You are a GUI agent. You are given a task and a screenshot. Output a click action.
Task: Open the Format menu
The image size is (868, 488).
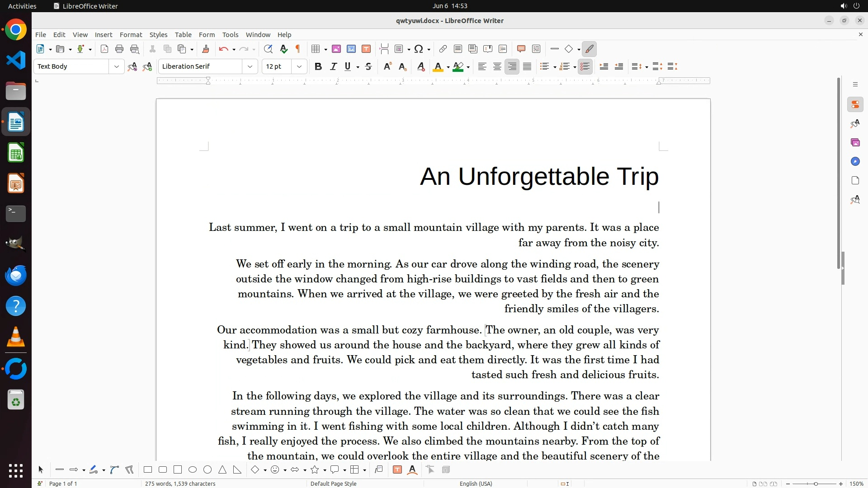(131, 35)
